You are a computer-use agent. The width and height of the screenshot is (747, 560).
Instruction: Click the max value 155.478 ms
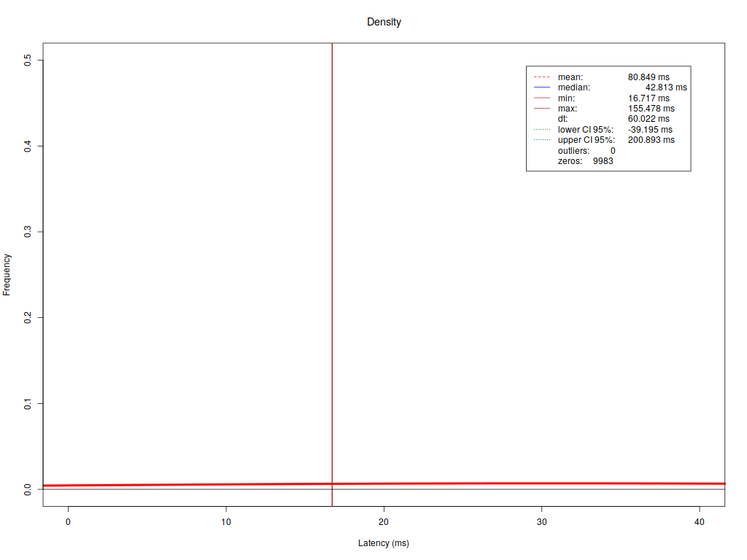coord(651,109)
